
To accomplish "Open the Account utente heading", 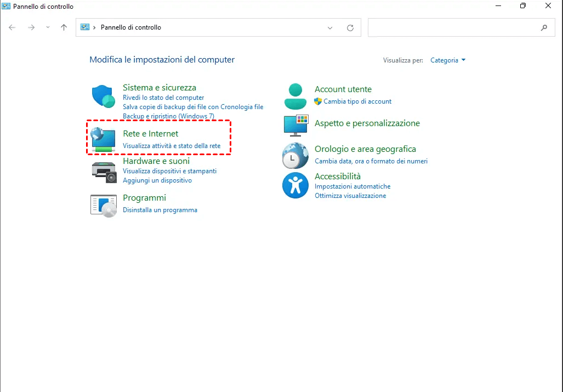I will point(343,89).
